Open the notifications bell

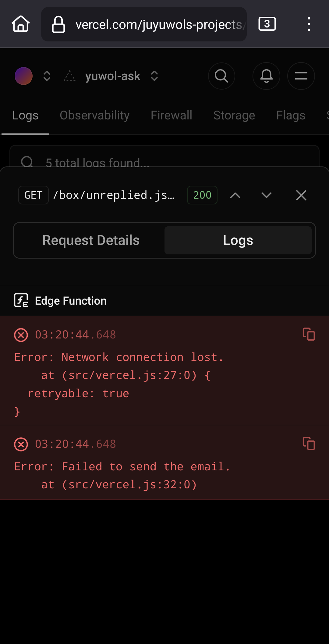266,76
